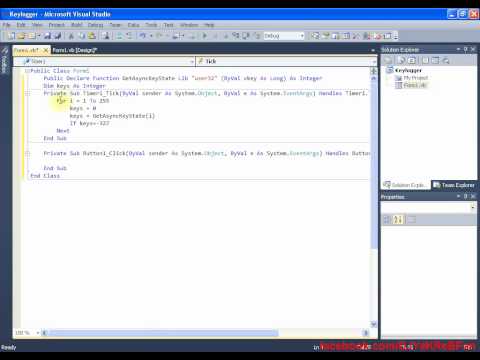Screen dimensions: 480x360
Task: Open the Build menu
Action: [x=77, y=25]
